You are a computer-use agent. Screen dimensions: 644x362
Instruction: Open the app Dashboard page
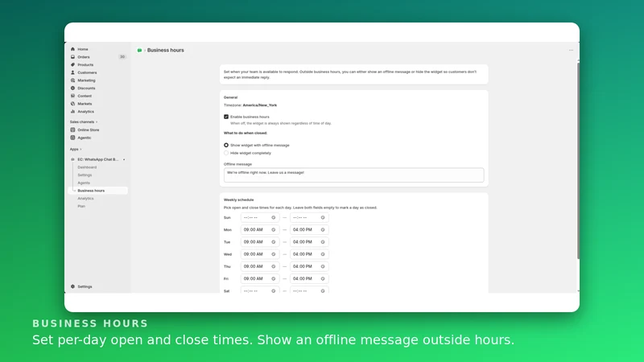point(87,167)
